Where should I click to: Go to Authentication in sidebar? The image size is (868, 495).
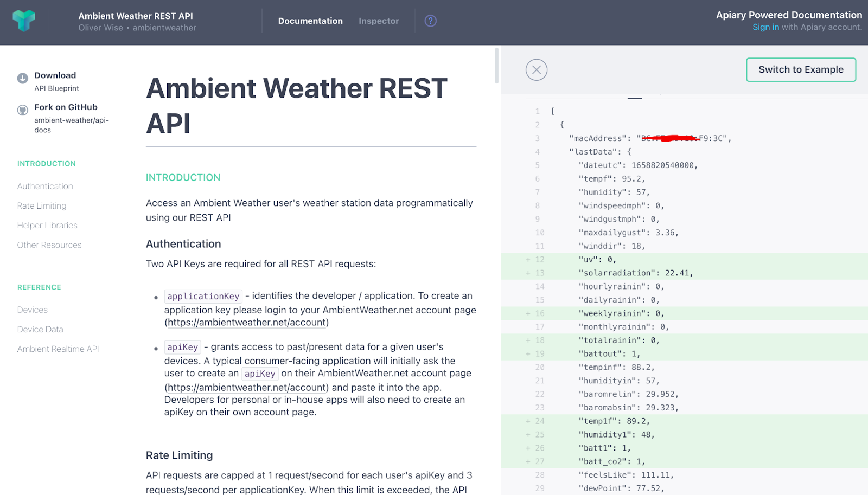pyautogui.click(x=45, y=186)
